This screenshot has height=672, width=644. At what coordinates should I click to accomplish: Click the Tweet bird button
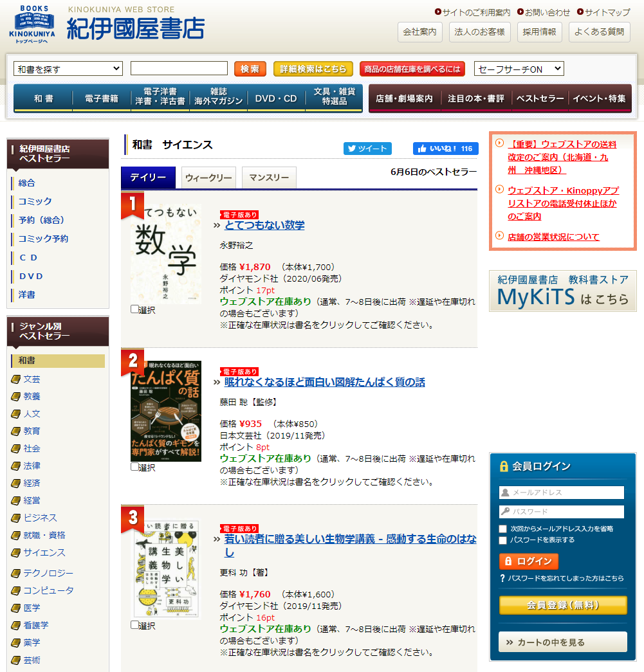click(x=367, y=149)
